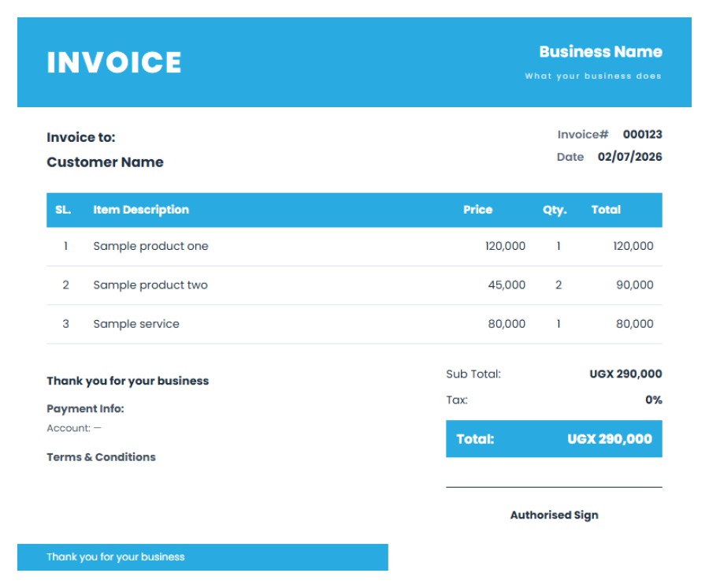The image size is (709, 588).
Task: Click quantity 2 for Sample product two
Action: pyautogui.click(x=559, y=285)
